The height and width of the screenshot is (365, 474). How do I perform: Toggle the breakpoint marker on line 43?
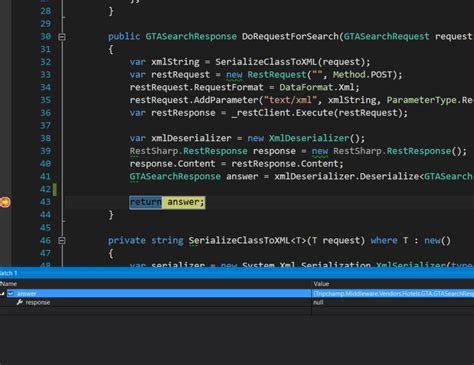click(x=5, y=202)
